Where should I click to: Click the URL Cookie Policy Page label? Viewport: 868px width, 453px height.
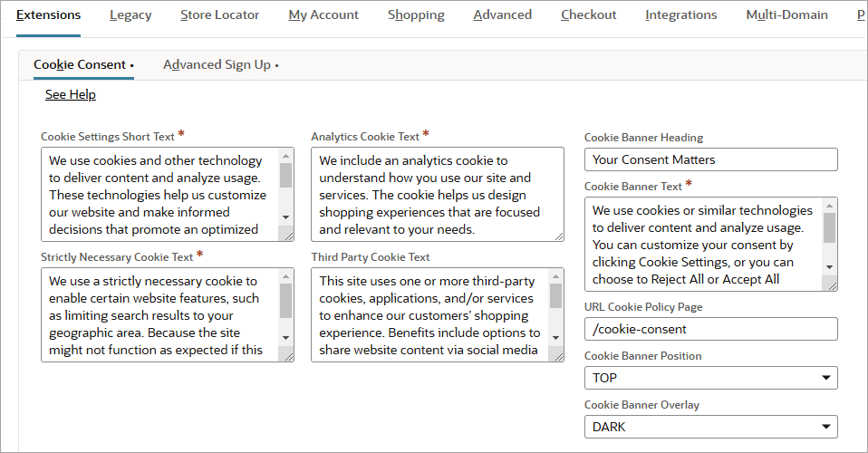(x=643, y=307)
